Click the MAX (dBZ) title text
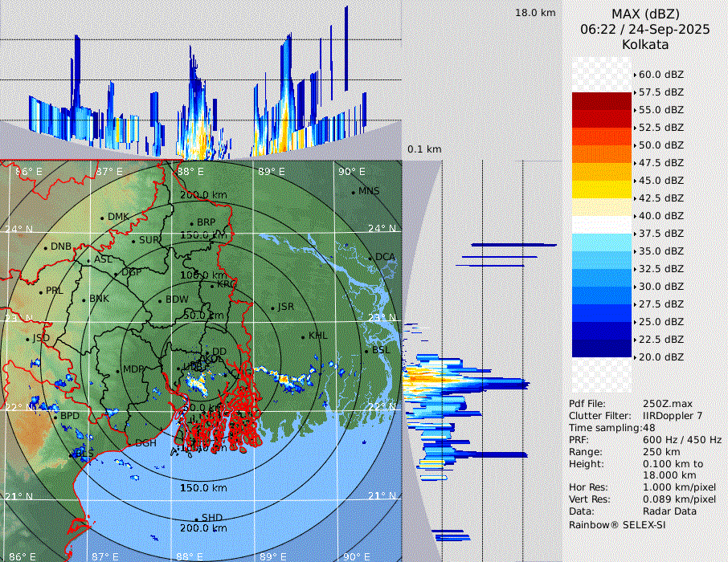728x562 pixels. (645, 14)
